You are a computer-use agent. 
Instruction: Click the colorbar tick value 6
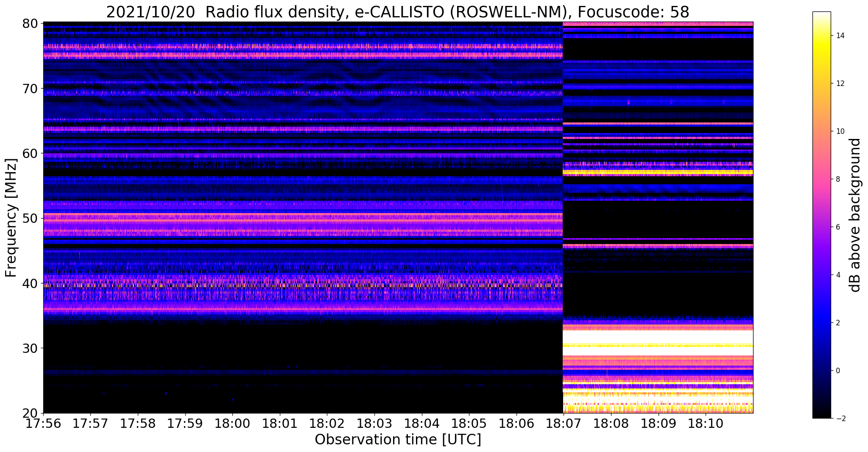point(837,227)
